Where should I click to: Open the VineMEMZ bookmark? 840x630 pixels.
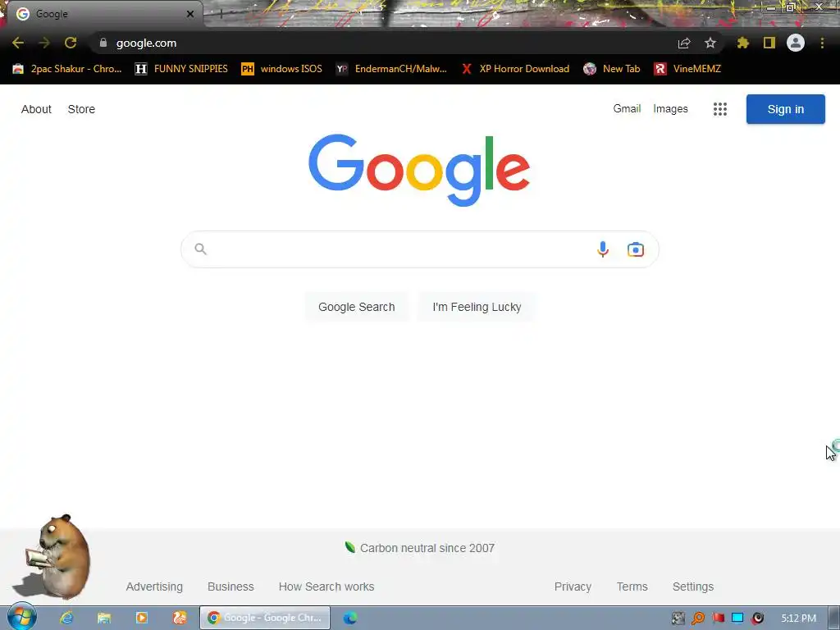point(687,69)
